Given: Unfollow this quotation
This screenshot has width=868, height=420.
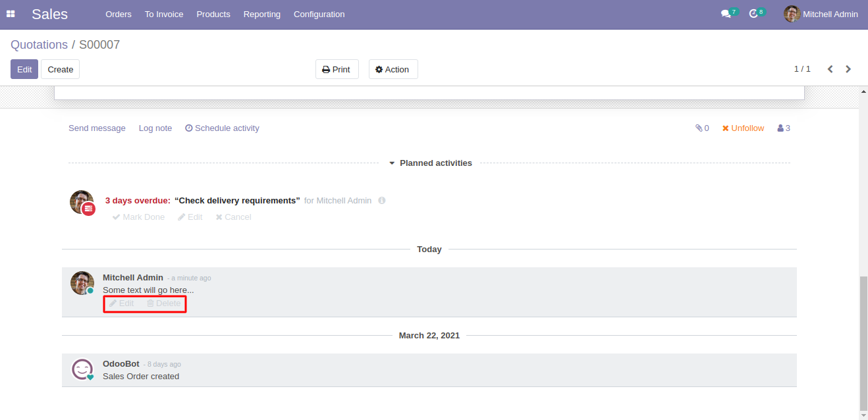Looking at the screenshot, I should pyautogui.click(x=743, y=128).
